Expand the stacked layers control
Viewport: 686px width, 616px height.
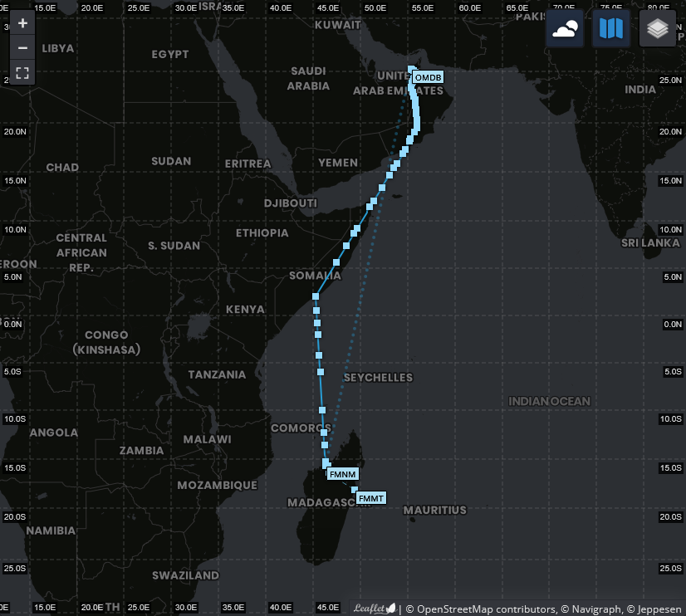pos(658,29)
